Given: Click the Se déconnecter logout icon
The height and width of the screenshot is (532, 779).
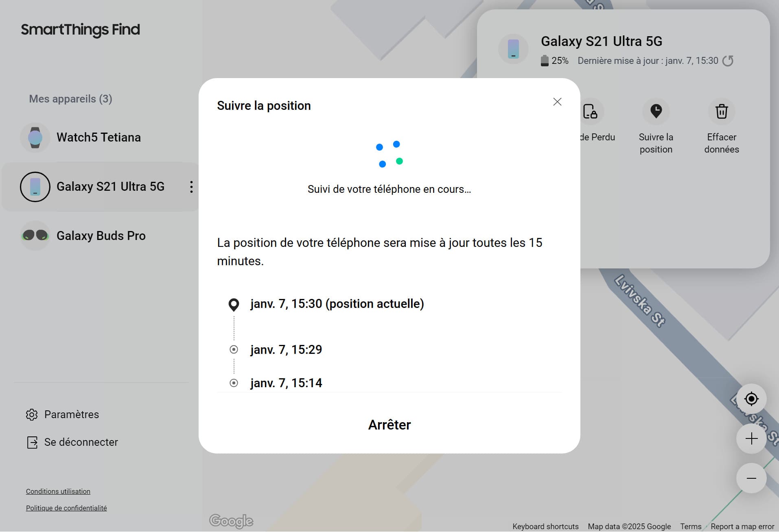Looking at the screenshot, I should pos(32,442).
